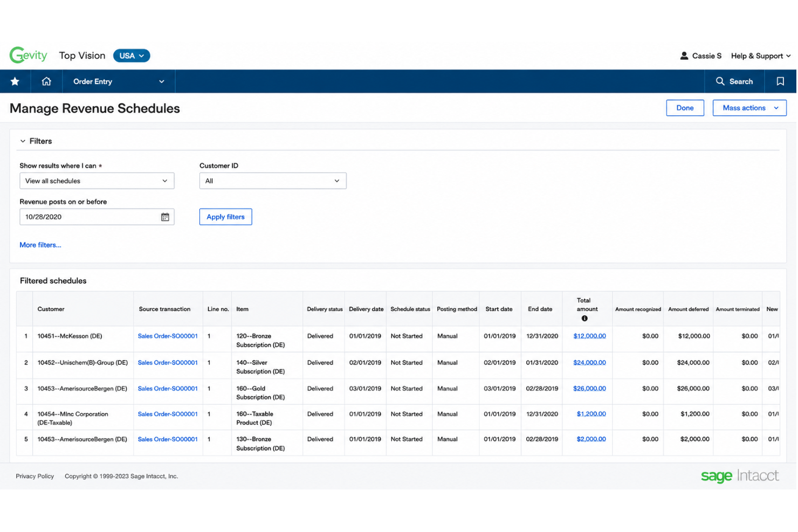
Task: Open the Customer ID dropdown
Action: click(x=273, y=181)
